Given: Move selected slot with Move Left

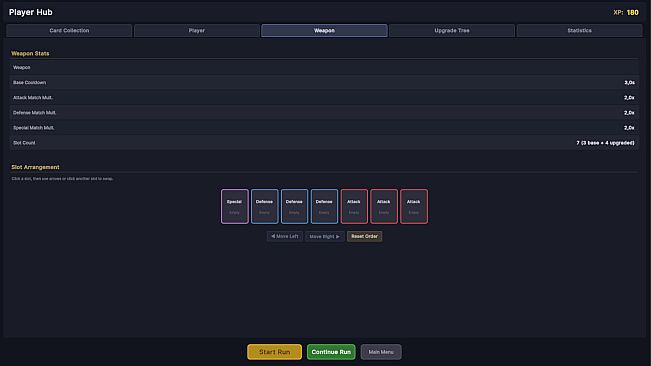Looking at the screenshot, I should [285, 236].
